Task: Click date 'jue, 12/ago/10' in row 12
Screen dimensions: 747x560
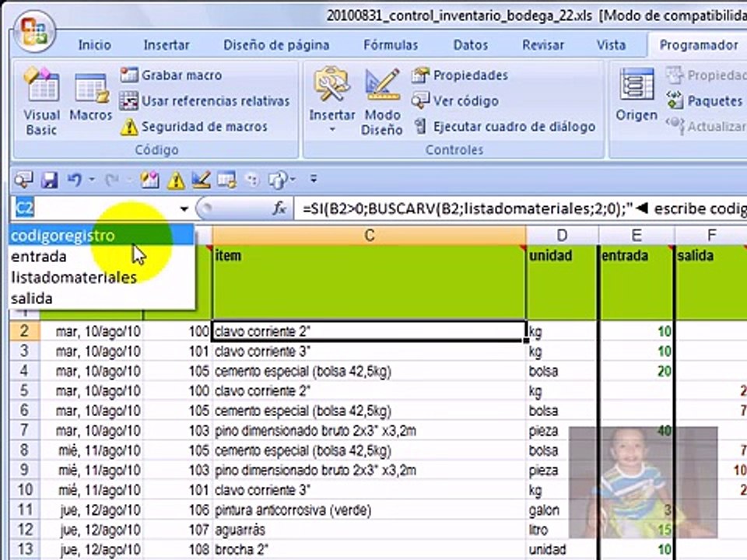Action: pyautogui.click(x=92, y=530)
